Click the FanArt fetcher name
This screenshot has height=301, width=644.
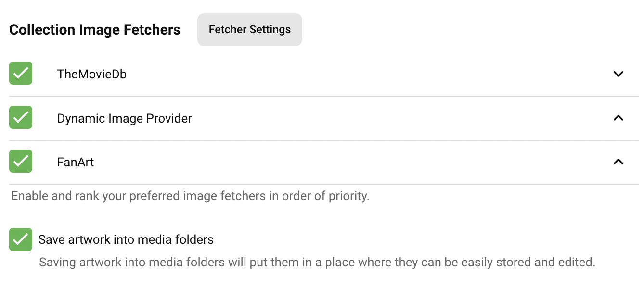click(x=76, y=162)
